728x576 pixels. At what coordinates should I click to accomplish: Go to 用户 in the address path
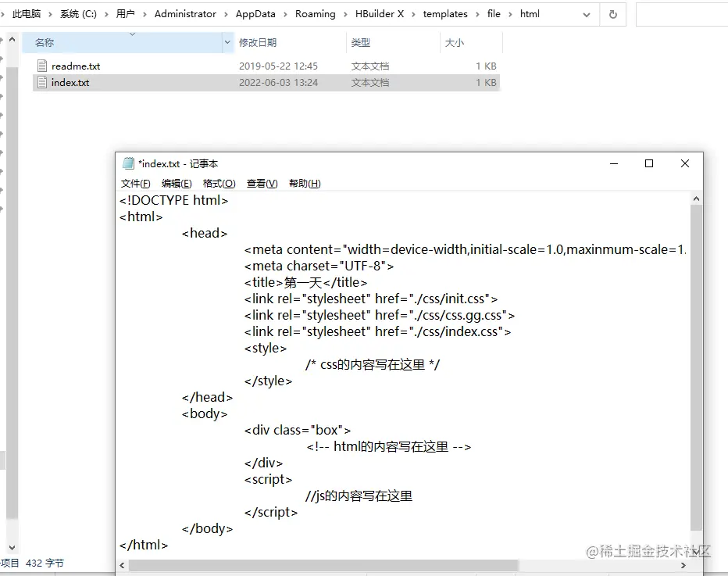tap(125, 14)
